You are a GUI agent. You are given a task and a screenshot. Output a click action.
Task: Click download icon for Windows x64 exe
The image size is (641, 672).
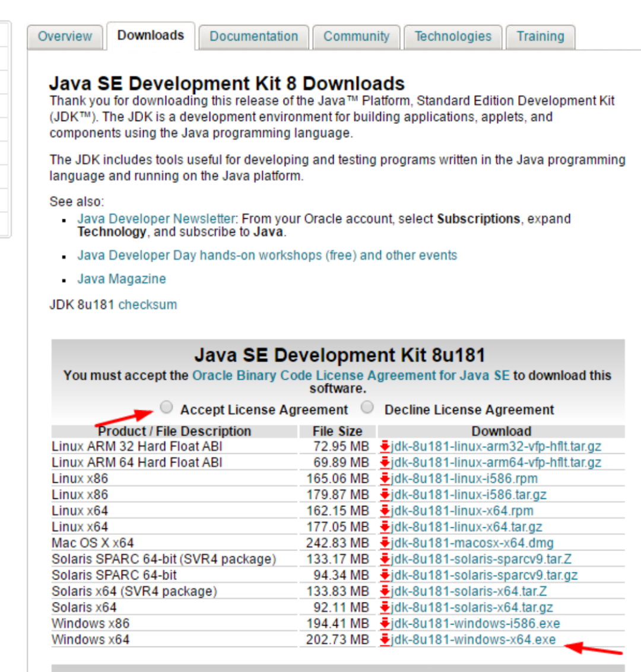point(385,639)
